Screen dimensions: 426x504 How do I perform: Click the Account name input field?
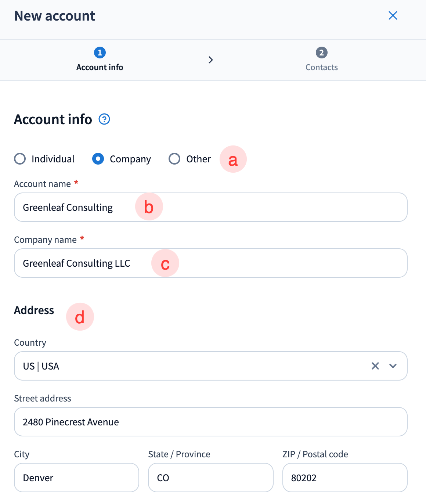pyautogui.click(x=257, y=207)
